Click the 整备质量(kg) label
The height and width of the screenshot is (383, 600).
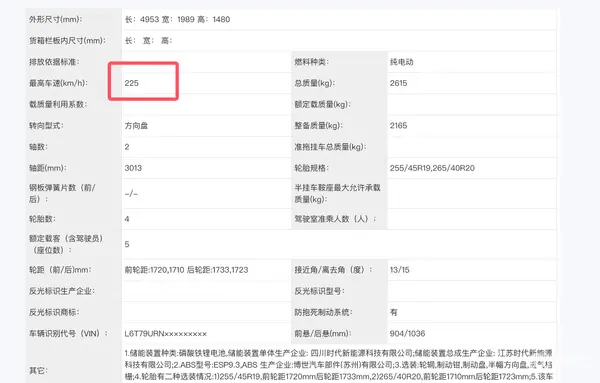coord(318,125)
